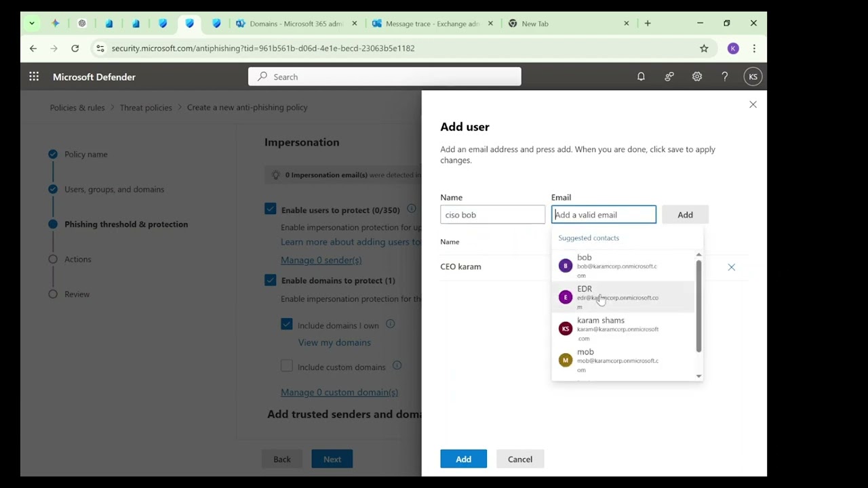This screenshot has height=488, width=868.
Task: Cancel the Add user panel
Action: (520, 460)
